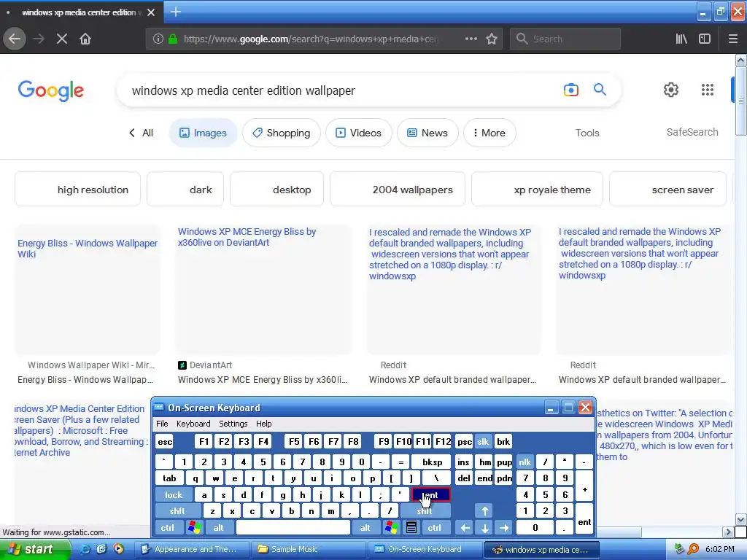The image size is (747, 560).
Task: Open a new browser tab
Action: pyautogui.click(x=175, y=12)
